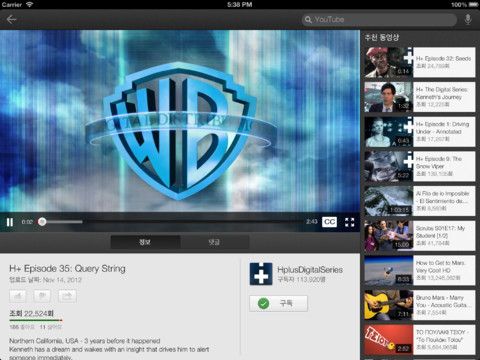
Task: Switch to the 댓글 tab
Action: coord(215,242)
